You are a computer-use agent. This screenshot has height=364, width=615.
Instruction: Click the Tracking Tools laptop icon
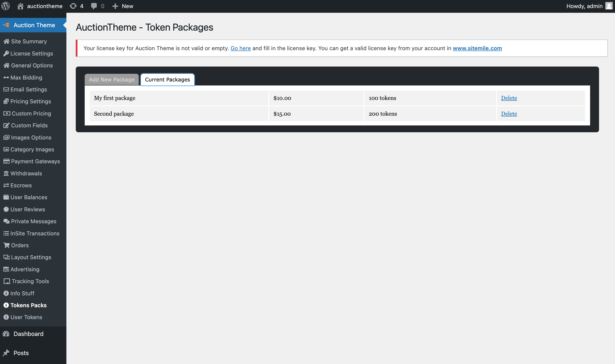pyautogui.click(x=7, y=281)
